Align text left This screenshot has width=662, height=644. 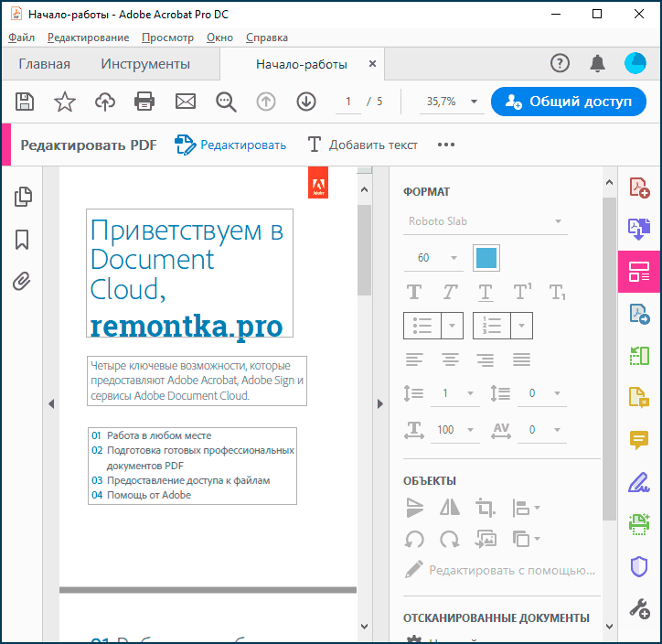(x=414, y=360)
